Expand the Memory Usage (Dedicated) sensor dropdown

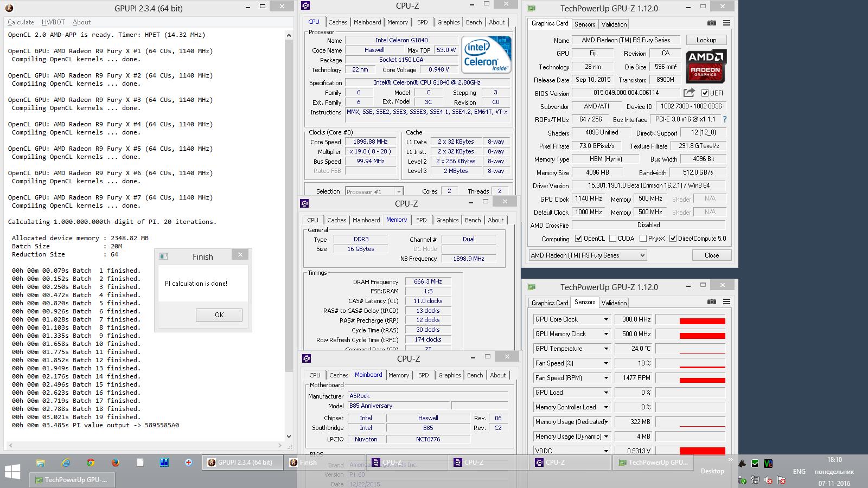(606, 422)
